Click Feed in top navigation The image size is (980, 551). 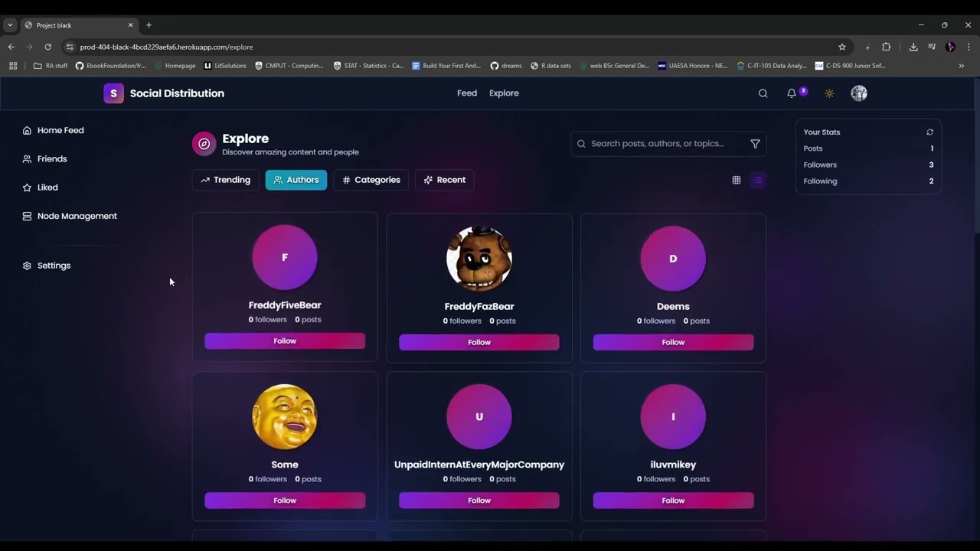(x=467, y=93)
